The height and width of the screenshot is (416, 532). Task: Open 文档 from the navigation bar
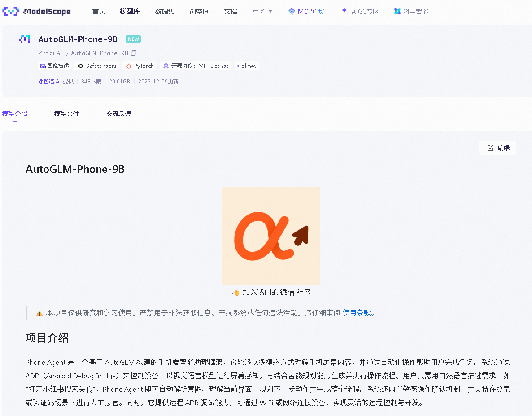(230, 11)
